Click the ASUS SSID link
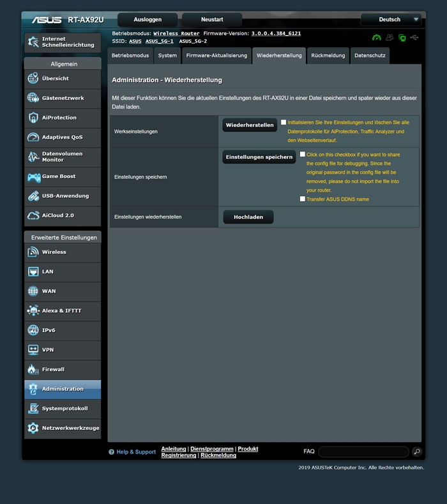Screen dimensions: 447x504 point(135,41)
